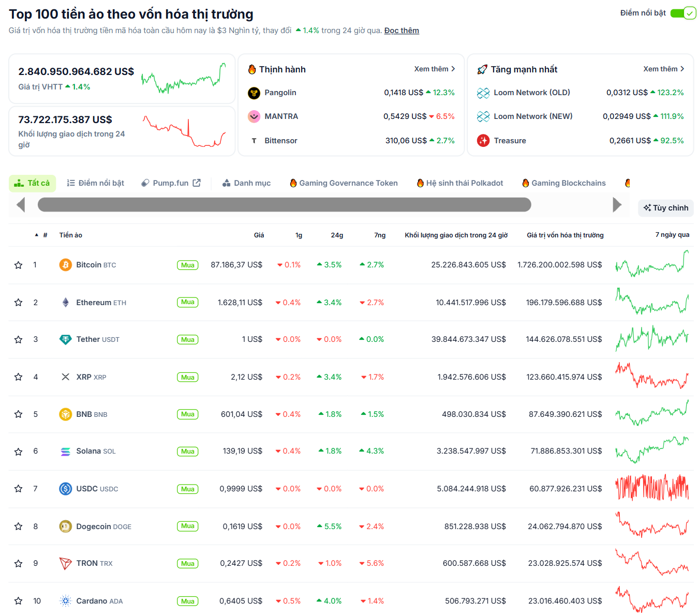Click the Mua button for Cardano
Image resolution: width=698 pixels, height=616 pixels.
pos(188,601)
